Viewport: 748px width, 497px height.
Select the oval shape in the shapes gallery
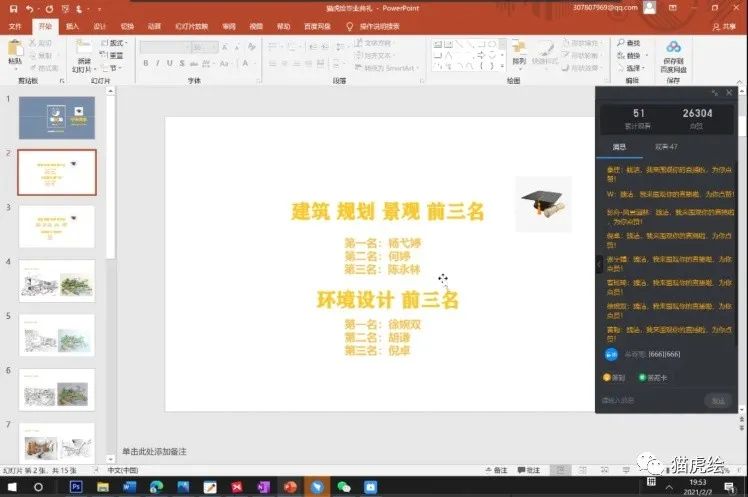[x=492, y=44]
